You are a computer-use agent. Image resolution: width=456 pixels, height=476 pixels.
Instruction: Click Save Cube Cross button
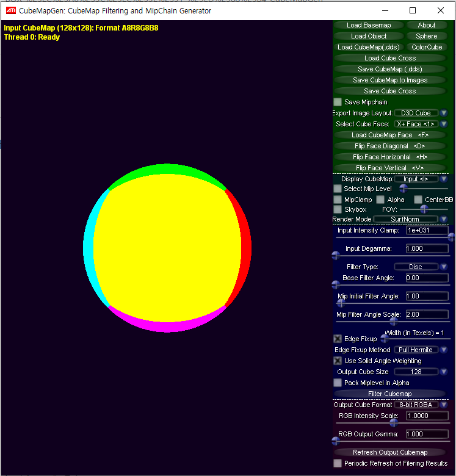pos(390,91)
